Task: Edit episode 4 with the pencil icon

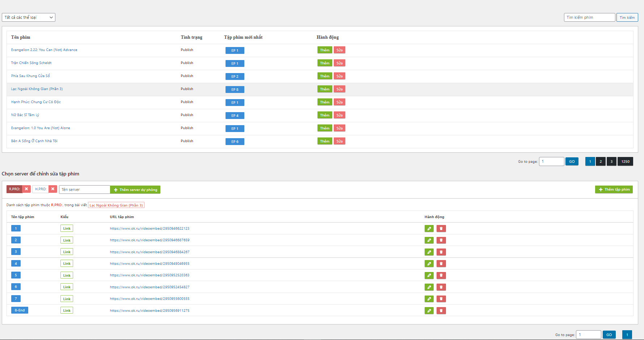Action: coord(429,264)
